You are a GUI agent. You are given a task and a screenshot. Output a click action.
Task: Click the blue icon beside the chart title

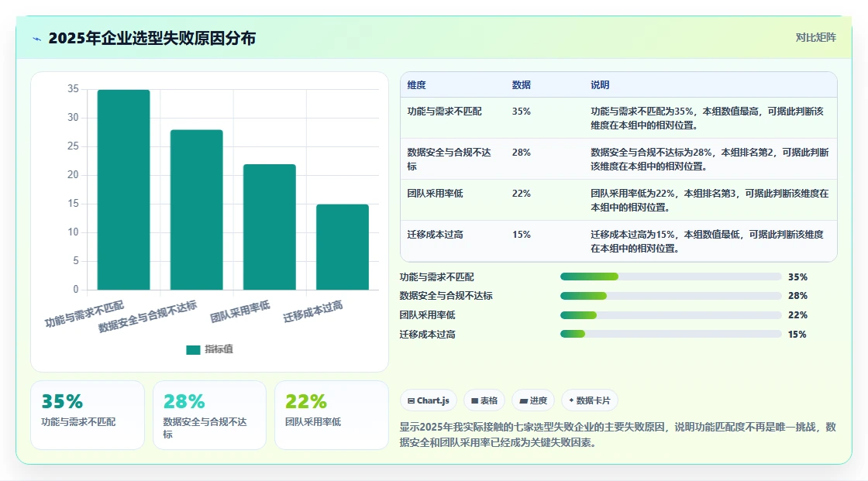(36, 39)
